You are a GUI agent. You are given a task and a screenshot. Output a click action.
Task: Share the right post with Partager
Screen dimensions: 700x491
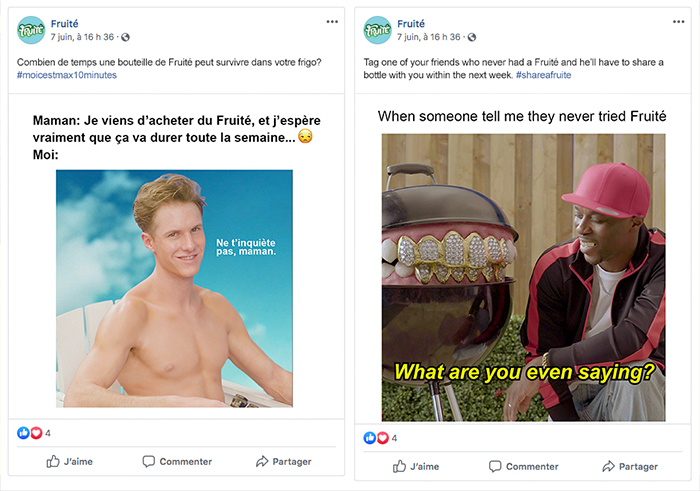pos(630,466)
